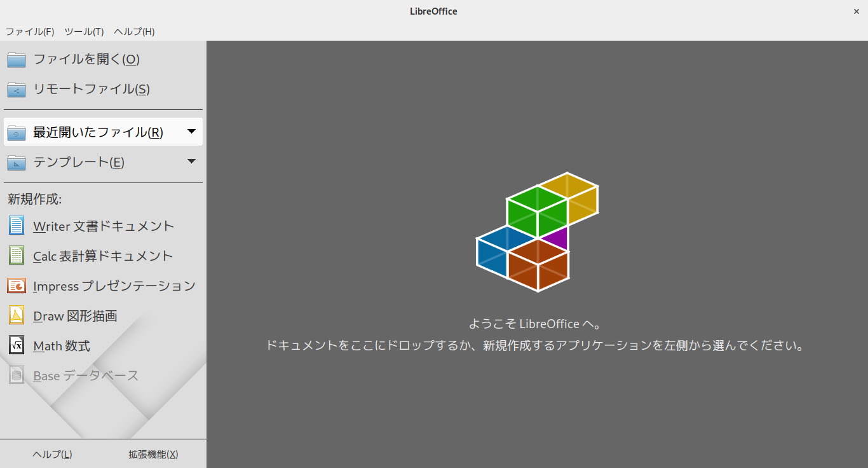Expand the 最近開いたファイル dropdown arrow

point(192,132)
